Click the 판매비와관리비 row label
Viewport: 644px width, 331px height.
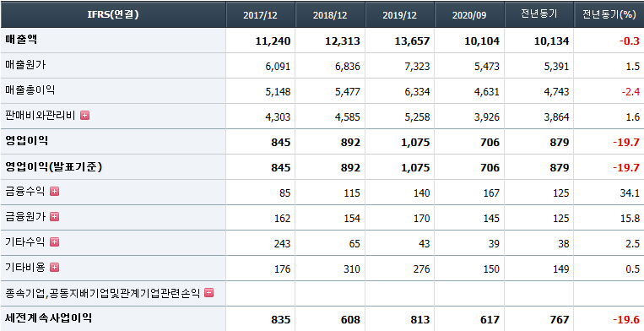pyautogui.click(x=41, y=116)
